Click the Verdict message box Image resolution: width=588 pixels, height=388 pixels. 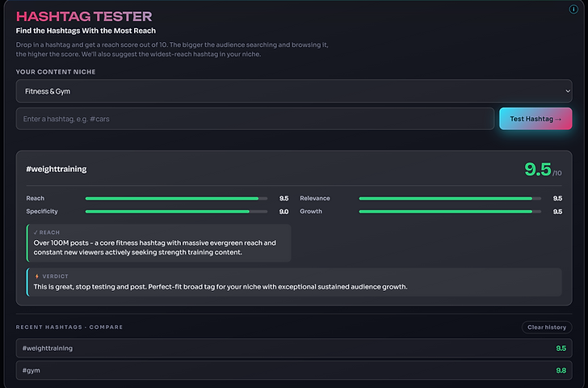(x=294, y=282)
